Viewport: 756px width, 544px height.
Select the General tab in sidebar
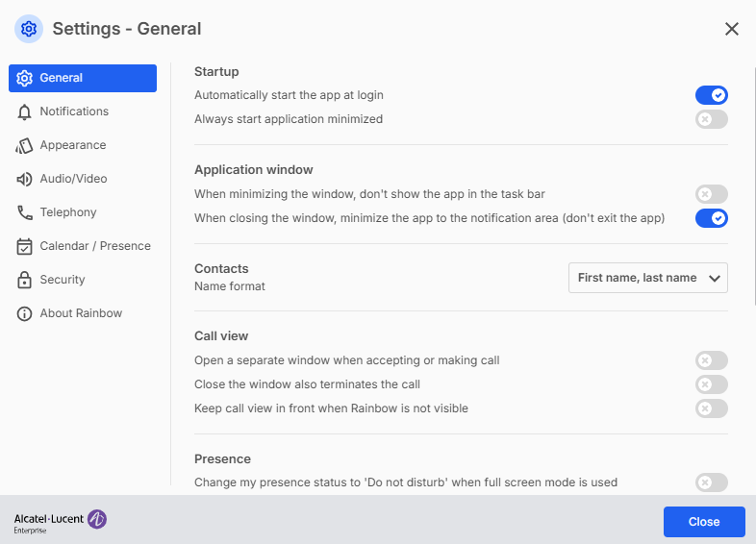83,78
